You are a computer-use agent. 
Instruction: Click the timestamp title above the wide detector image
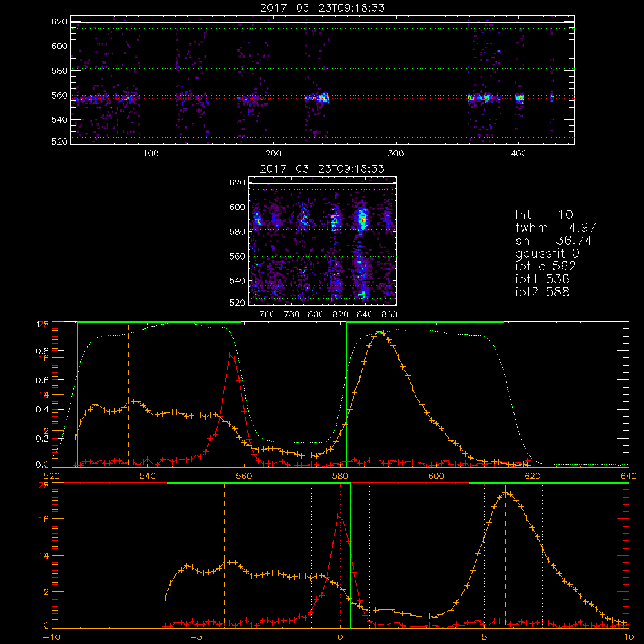[323, 8]
